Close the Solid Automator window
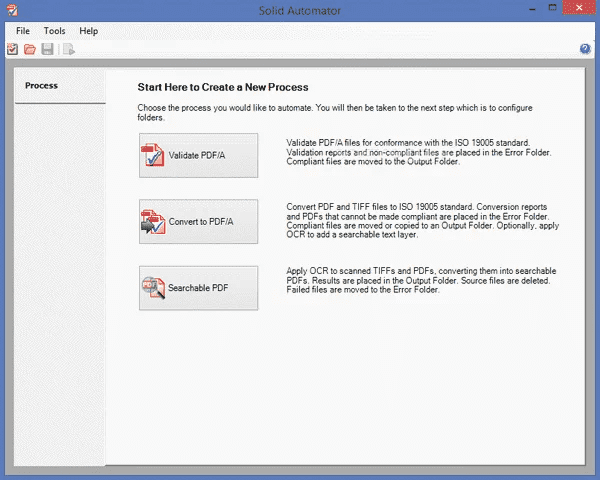This screenshot has width=600, height=480. 579,8
